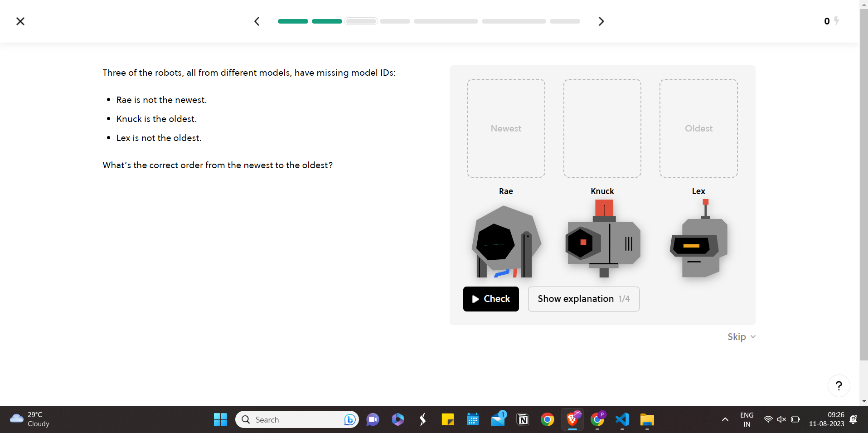Expand hidden icons in the system tray
This screenshot has width=868, height=433.
click(x=724, y=419)
